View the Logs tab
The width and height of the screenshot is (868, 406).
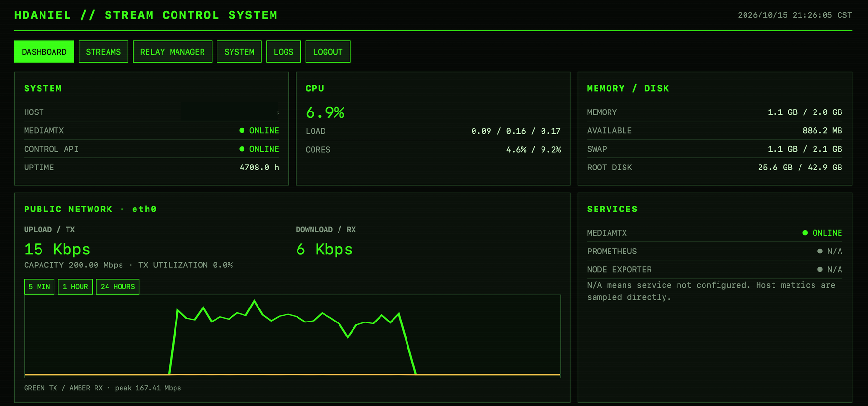pos(284,52)
